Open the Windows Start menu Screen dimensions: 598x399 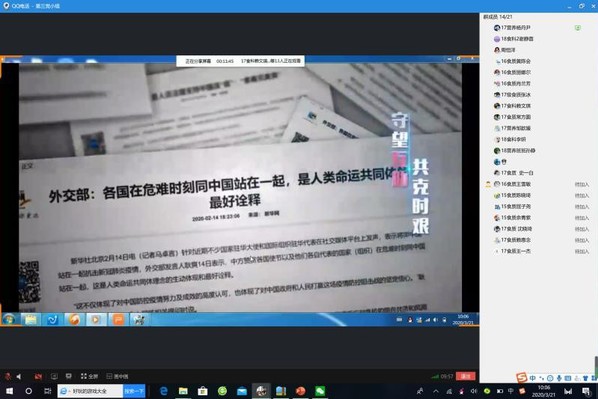pyautogui.click(x=10, y=391)
